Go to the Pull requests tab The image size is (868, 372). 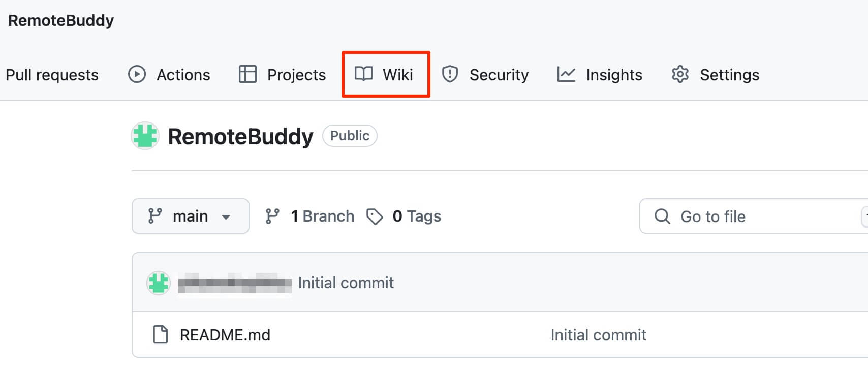52,75
